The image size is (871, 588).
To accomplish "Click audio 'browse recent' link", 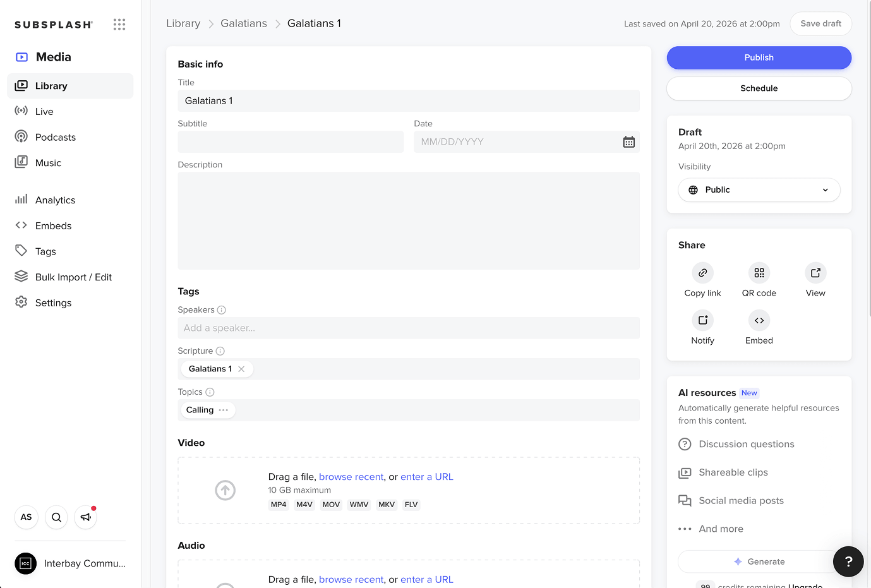I will [351, 580].
